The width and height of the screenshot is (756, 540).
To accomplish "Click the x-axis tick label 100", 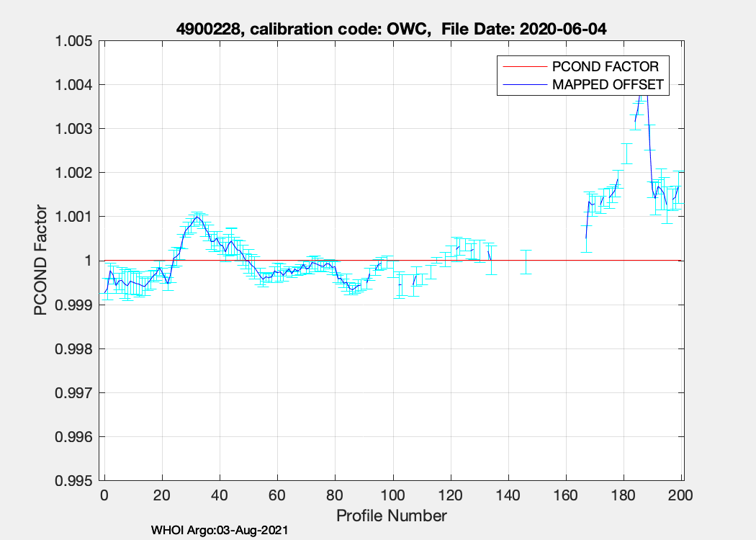I will coord(392,495).
